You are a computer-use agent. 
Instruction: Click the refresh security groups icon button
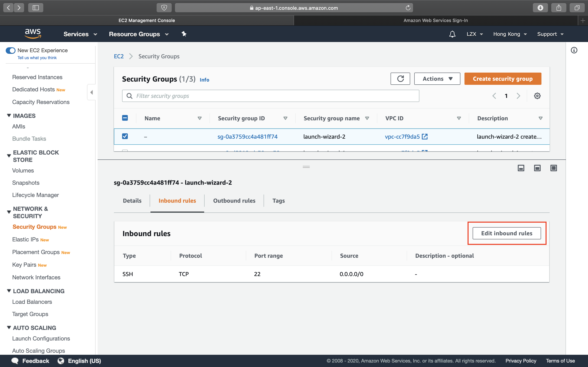coord(400,79)
